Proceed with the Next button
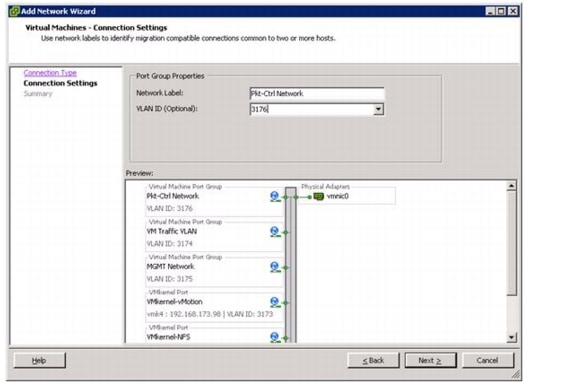The width and height of the screenshot is (576, 384). 430,360
